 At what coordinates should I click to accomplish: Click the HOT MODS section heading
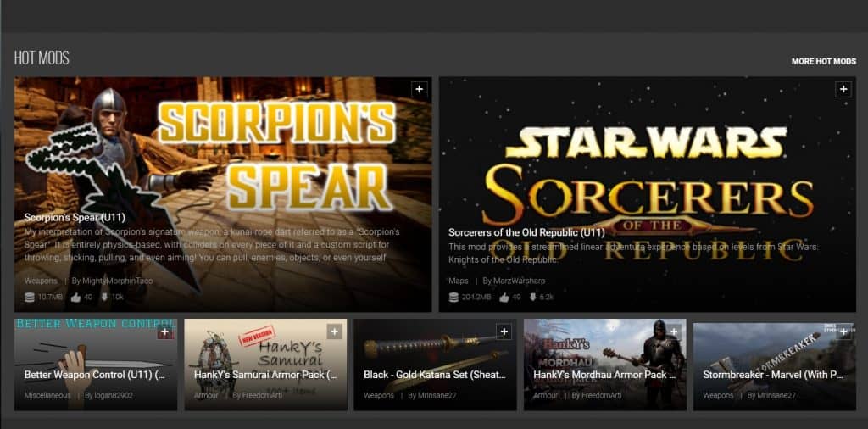[x=42, y=58]
